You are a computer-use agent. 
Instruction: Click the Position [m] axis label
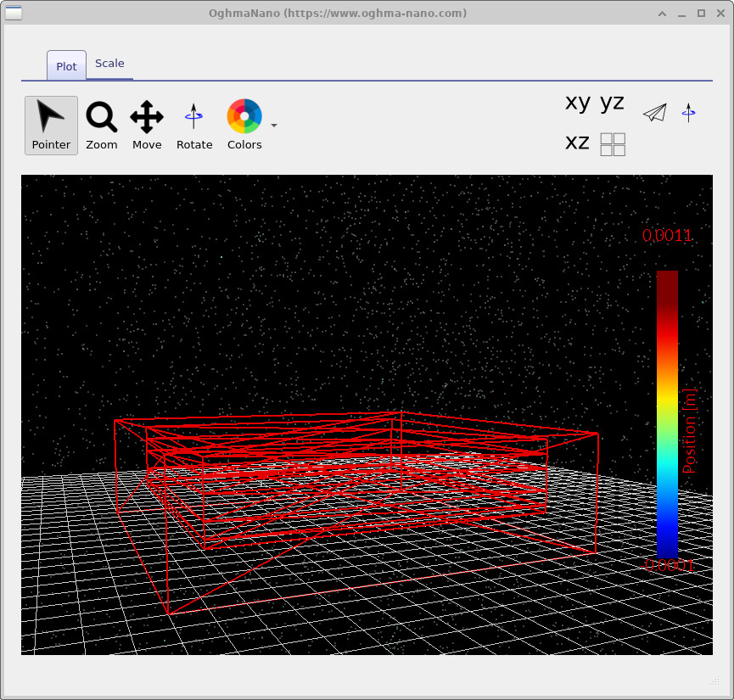pyautogui.click(x=689, y=431)
